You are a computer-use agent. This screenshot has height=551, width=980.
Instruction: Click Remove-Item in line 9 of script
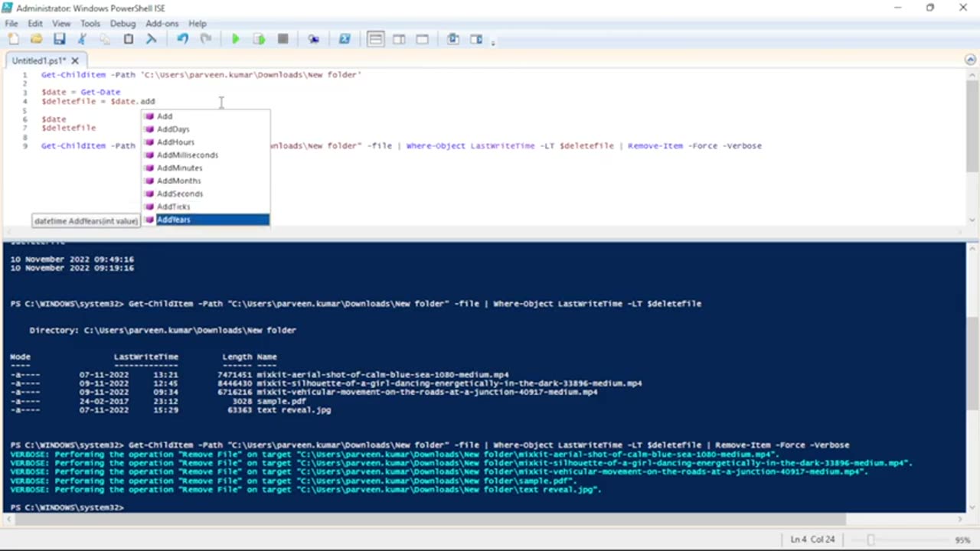click(655, 145)
